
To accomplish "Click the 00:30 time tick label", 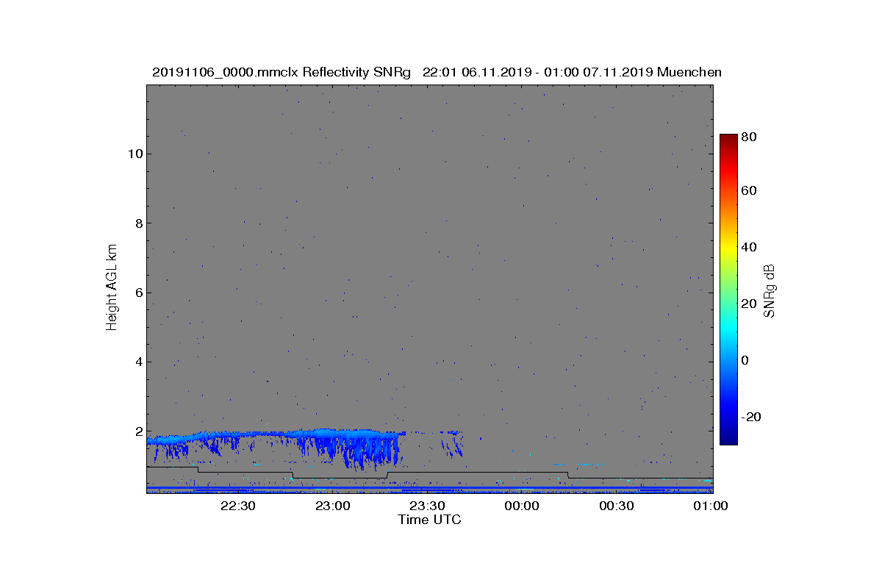I will pyautogui.click(x=617, y=506).
